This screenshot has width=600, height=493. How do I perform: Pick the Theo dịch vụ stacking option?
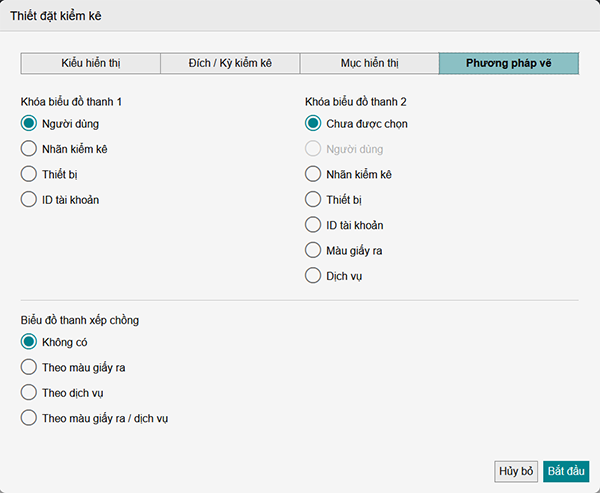click(x=29, y=393)
